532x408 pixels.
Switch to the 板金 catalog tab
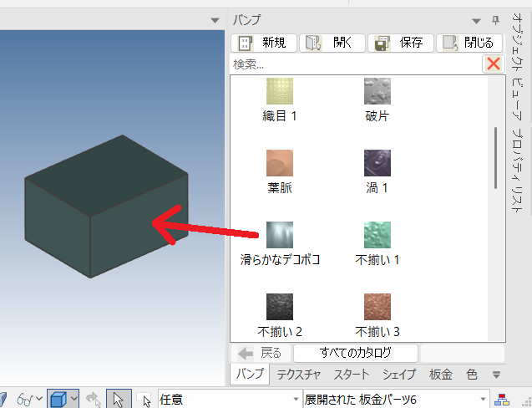(441, 375)
